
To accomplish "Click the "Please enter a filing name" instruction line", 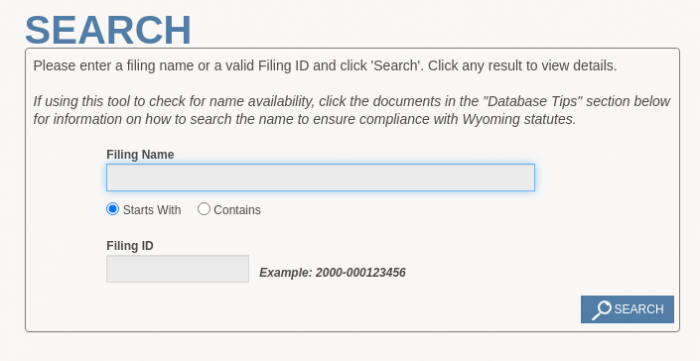I will [325, 66].
